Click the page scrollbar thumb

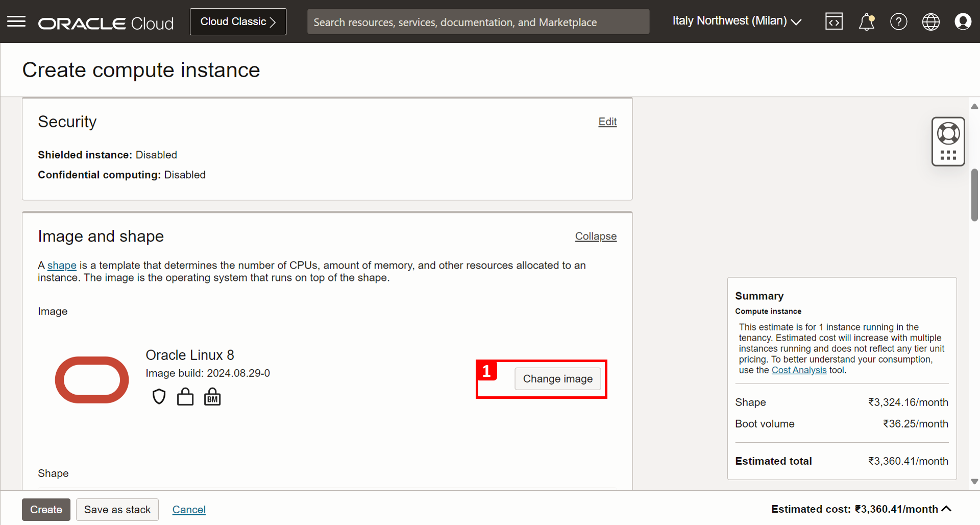[x=975, y=195]
